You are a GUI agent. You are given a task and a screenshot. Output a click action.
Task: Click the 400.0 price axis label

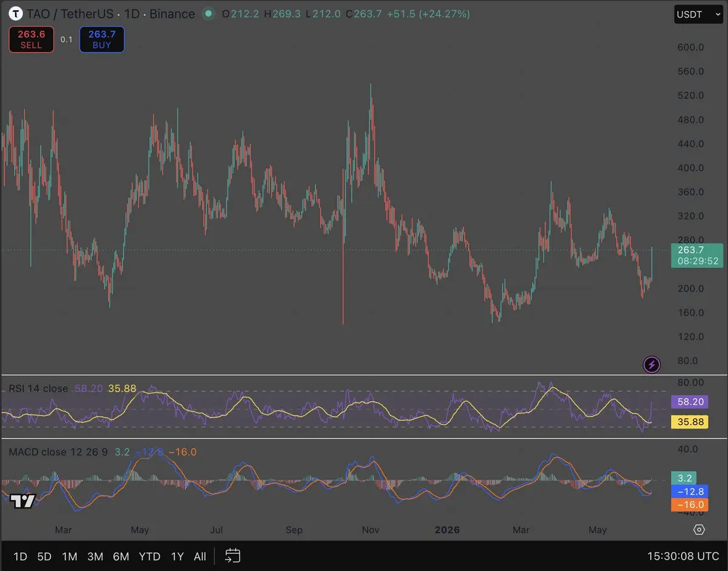coord(691,168)
